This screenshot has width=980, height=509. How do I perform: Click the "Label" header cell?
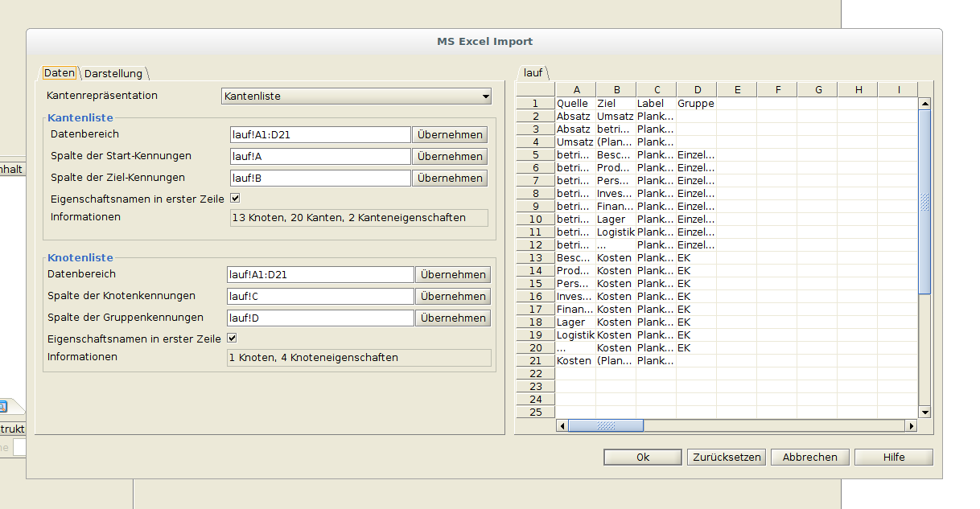point(657,103)
